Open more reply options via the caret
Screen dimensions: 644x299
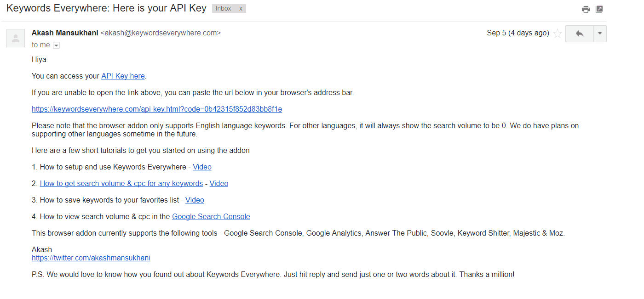click(x=599, y=34)
